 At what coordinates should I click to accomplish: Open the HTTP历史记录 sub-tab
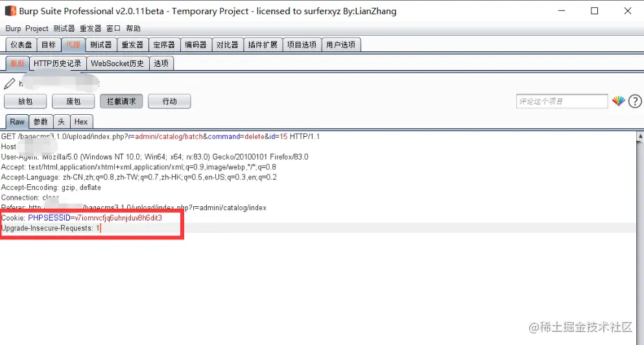[58, 64]
